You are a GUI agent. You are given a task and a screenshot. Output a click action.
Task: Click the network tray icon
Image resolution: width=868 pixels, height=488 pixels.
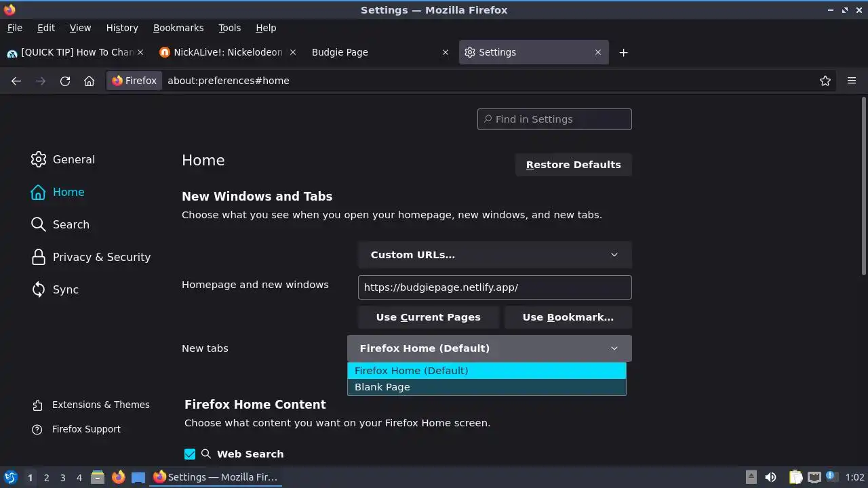click(x=814, y=477)
